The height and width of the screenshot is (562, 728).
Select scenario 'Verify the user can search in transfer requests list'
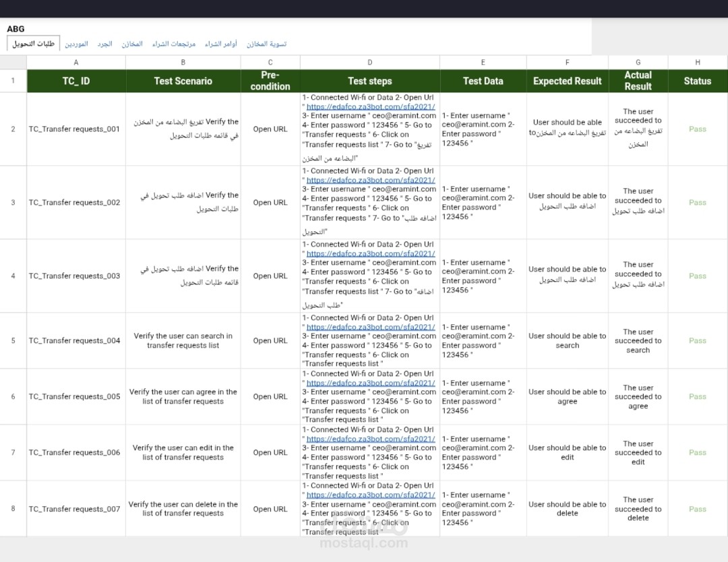pos(183,340)
